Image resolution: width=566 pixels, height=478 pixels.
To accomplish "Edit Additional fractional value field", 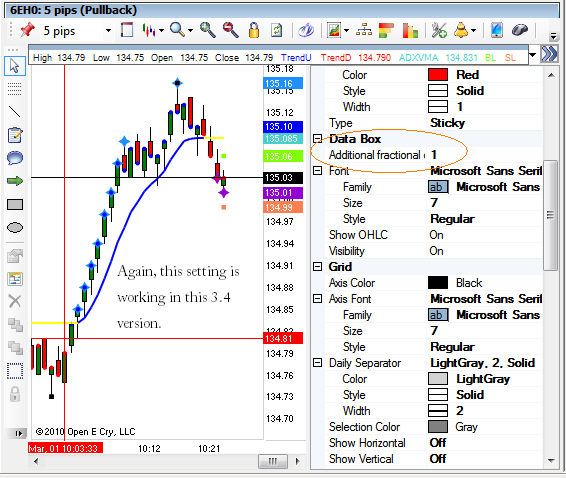I will pyautogui.click(x=484, y=155).
